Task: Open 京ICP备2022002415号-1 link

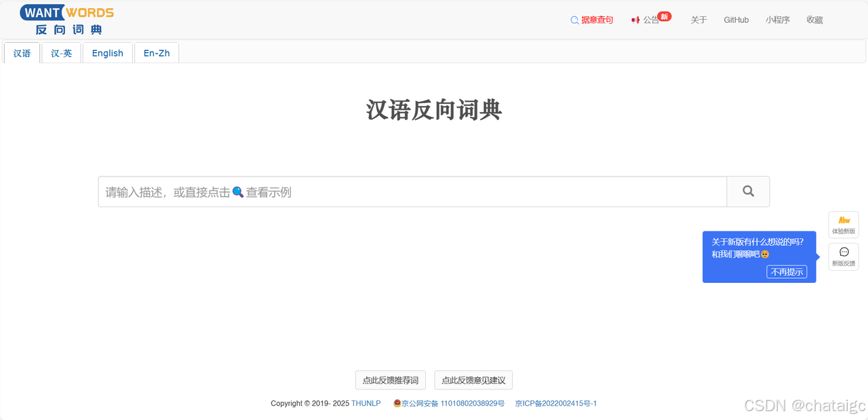Action: click(x=556, y=403)
